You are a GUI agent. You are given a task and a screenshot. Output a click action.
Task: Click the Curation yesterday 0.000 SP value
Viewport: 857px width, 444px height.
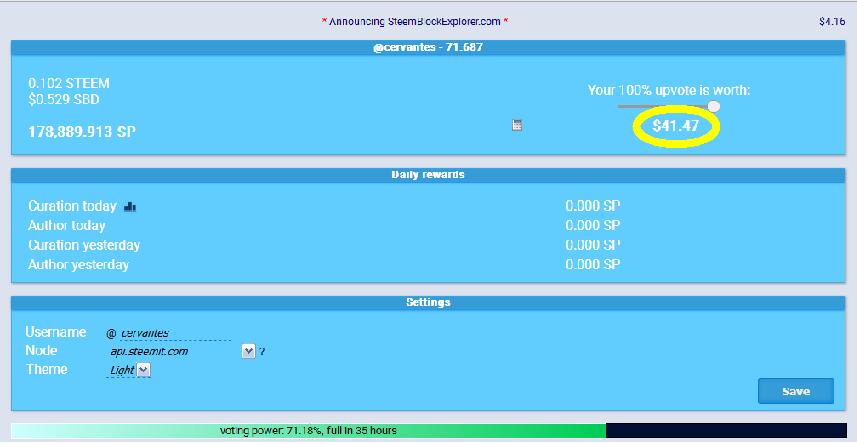pyautogui.click(x=593, y=245)
